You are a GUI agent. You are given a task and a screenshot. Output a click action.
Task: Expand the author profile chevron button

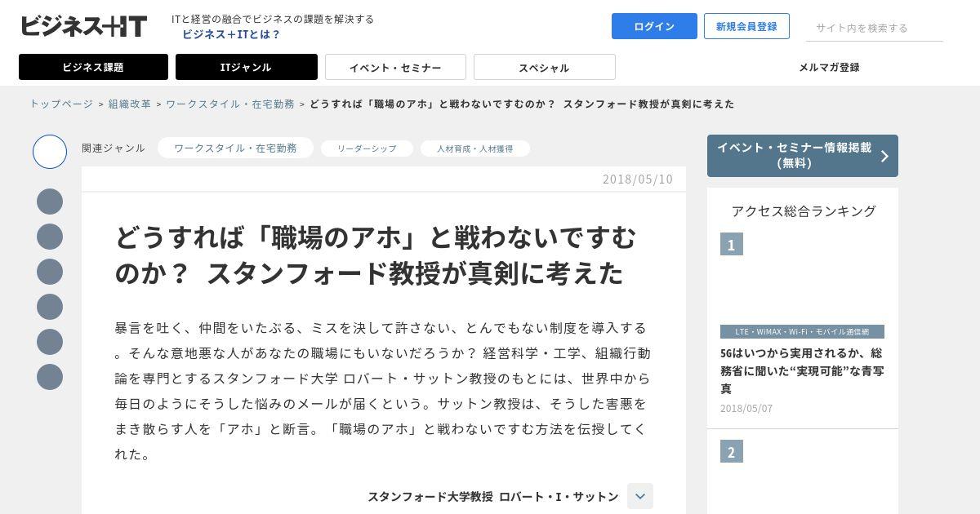(640, 496)
